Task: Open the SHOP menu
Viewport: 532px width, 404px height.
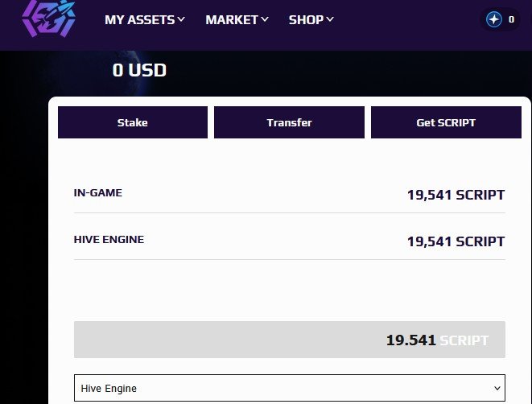Action: pyautogui.click(x=311, y=19)
